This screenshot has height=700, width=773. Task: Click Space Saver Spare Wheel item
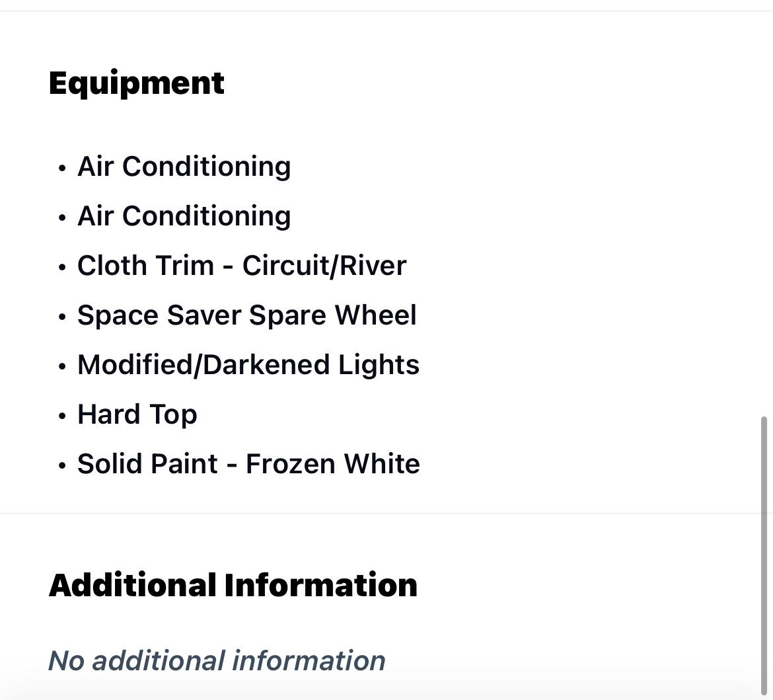pos(247,315)
